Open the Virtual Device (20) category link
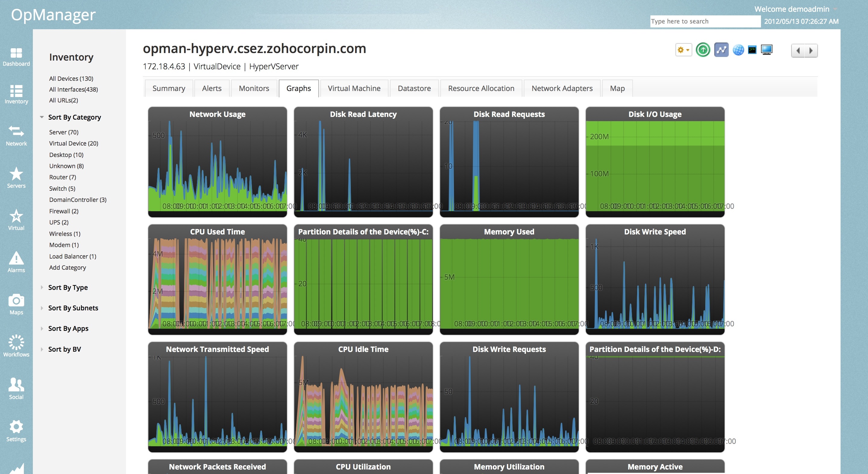The width and height of the screenshot is (868, 474). pyautogui.click(x=74, y=143)
